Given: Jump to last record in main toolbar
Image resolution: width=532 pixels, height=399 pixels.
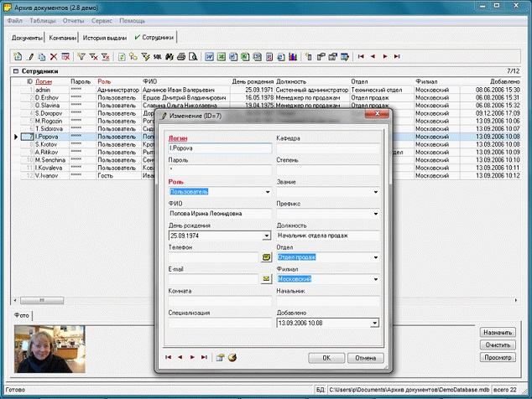Looking at the screenshot, I should coord(396,57).
